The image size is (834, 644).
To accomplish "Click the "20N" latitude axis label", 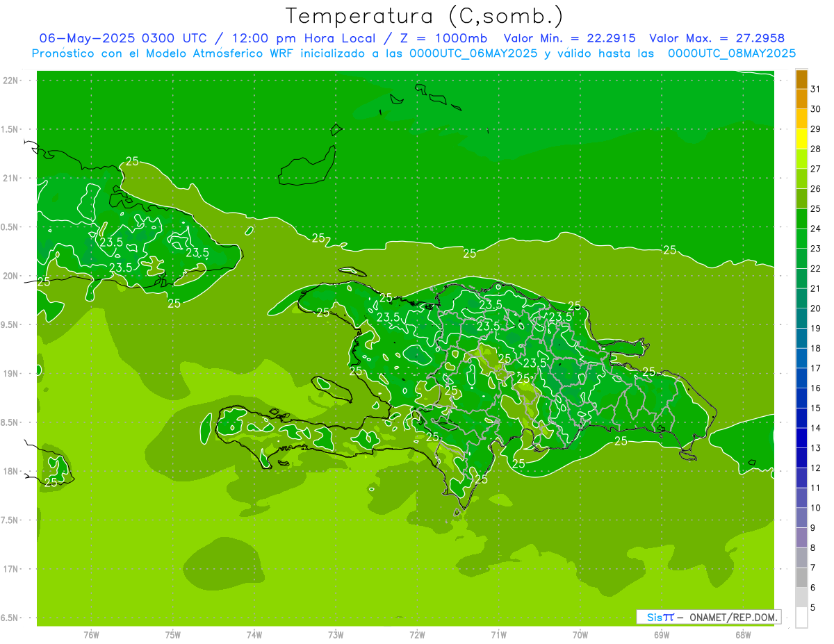I will [x=10, y=276].
